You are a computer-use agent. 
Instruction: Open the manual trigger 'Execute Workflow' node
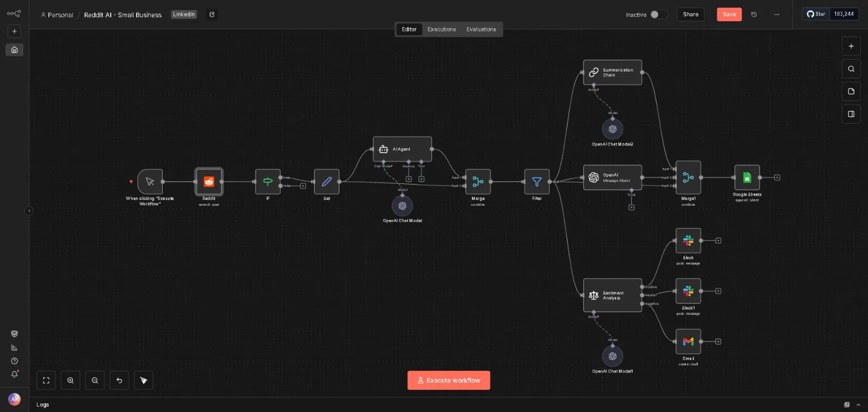(x=150, y=182)
